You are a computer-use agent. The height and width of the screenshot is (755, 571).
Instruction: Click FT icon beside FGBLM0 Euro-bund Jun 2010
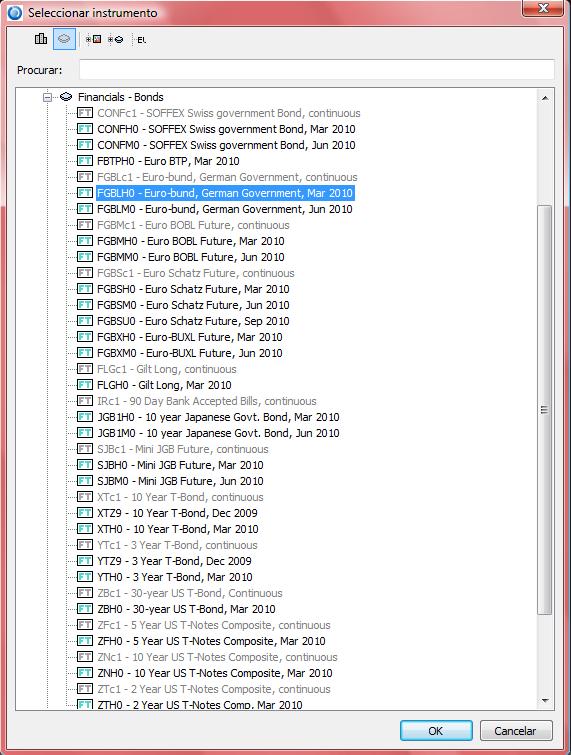85,209
